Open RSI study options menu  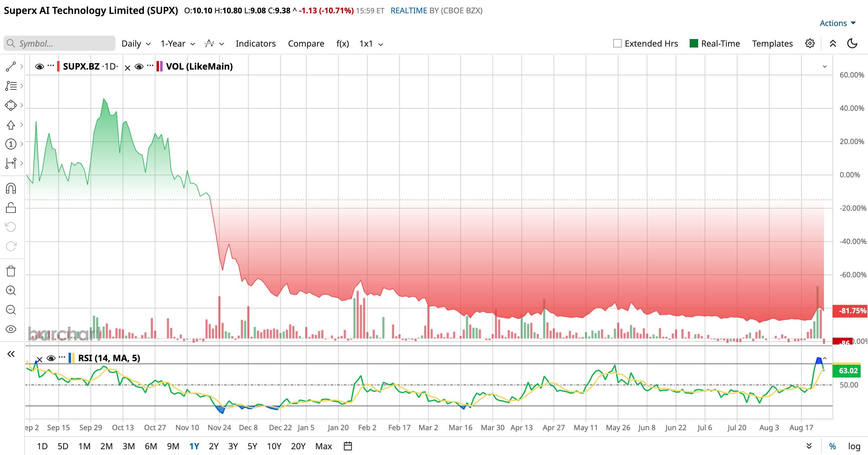coord(62,357)
